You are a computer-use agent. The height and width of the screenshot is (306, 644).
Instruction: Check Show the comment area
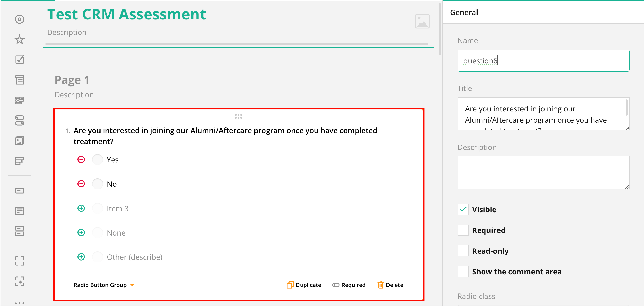click(x=463, y=272)
